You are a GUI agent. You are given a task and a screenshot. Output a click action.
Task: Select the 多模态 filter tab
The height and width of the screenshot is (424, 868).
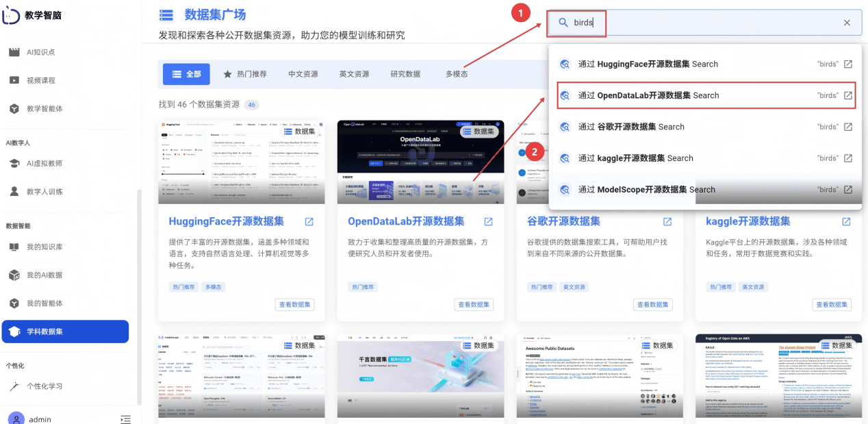(457, 74)
